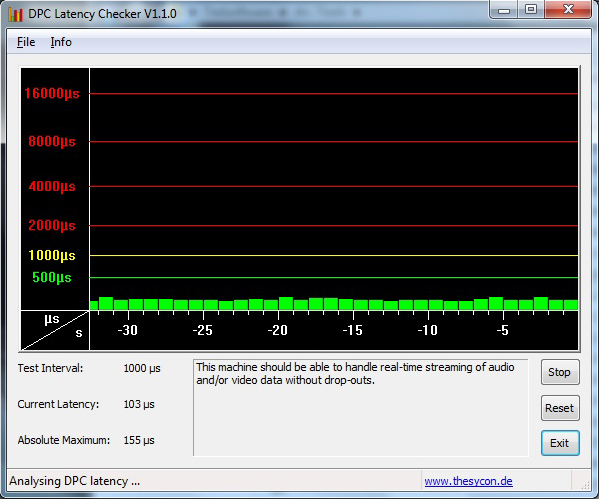Click the Reset button
599x499 pixels.
click(560, 408)
